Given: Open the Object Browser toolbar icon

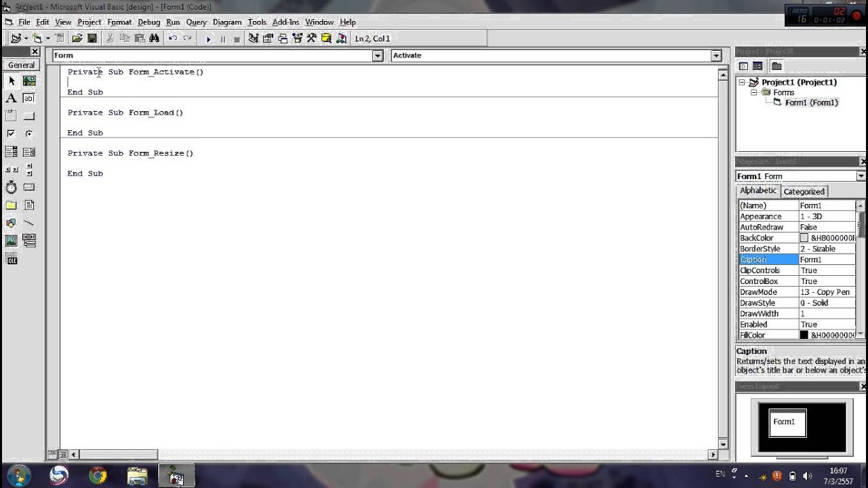Looking at the screenshot, I should pyautogui.click(x=297, y=39).
